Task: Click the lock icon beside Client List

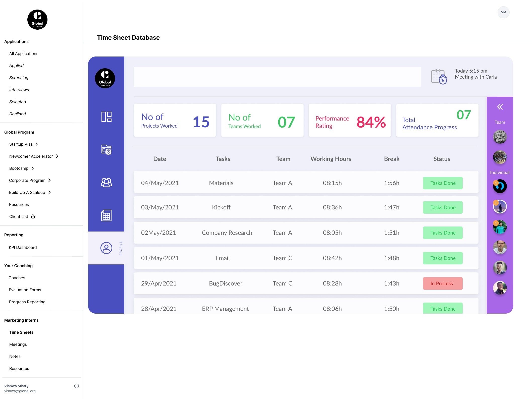Action: [x=33, y=216]
